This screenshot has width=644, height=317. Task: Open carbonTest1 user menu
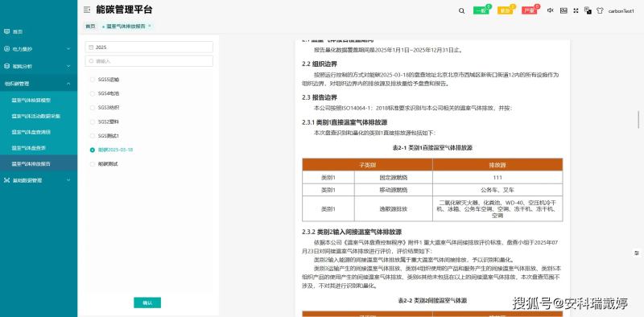pos(621,11)
